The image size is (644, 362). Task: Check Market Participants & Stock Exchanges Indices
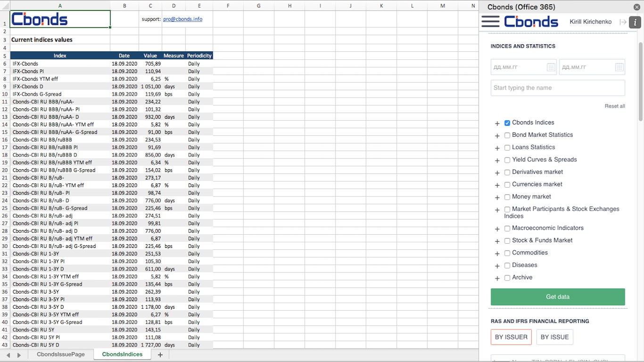click(507, 209)
